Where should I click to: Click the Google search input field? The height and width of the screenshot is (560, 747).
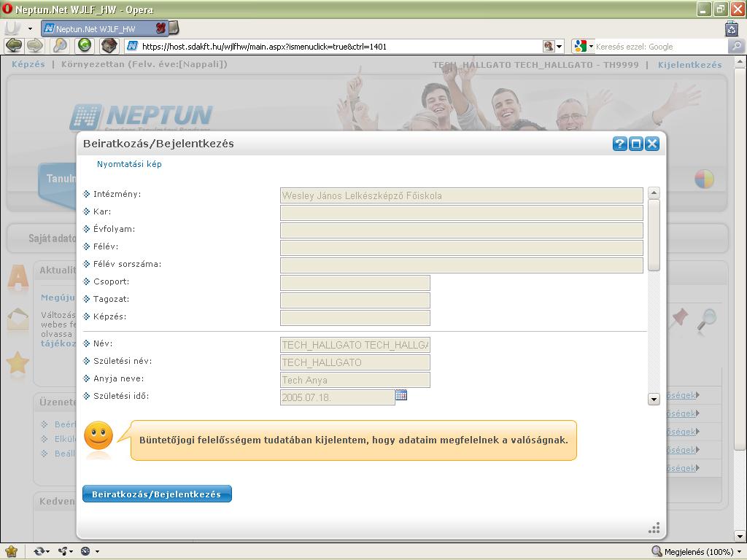pyautogui.click(x=661, y=47)
